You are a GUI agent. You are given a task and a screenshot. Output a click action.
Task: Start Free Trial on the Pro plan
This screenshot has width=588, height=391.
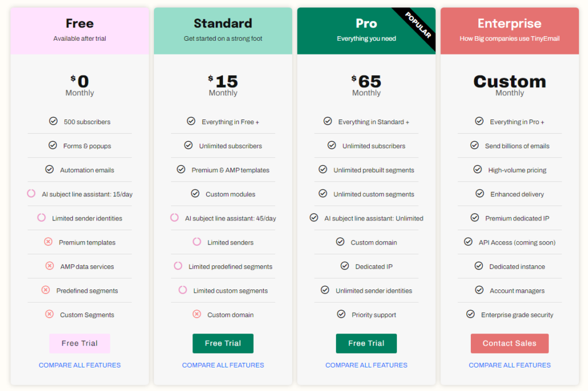[x=366, y=343]
